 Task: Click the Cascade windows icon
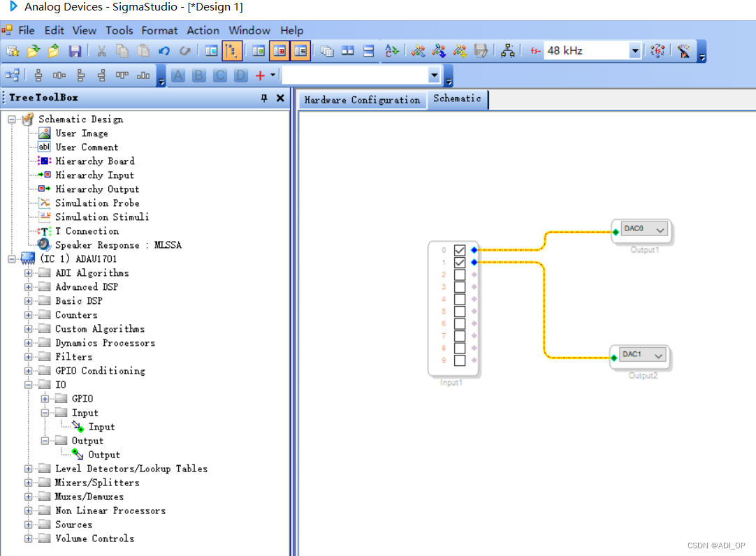(x=327, y=50)
